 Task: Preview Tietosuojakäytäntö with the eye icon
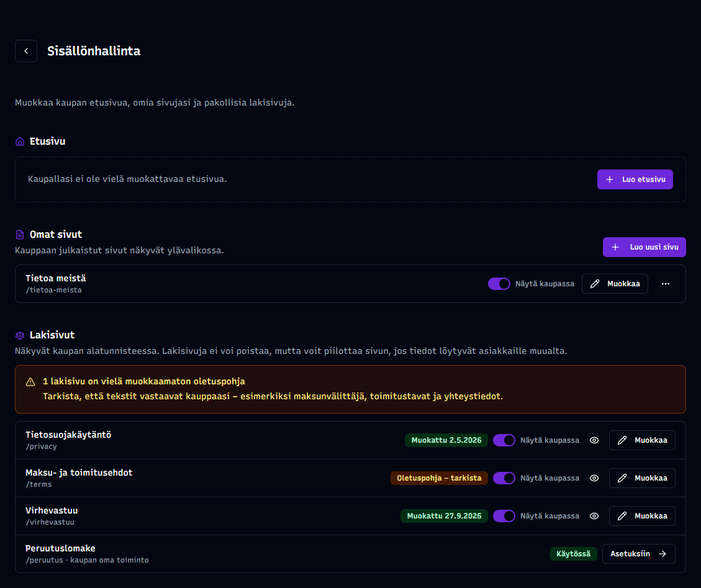point(594,440)
